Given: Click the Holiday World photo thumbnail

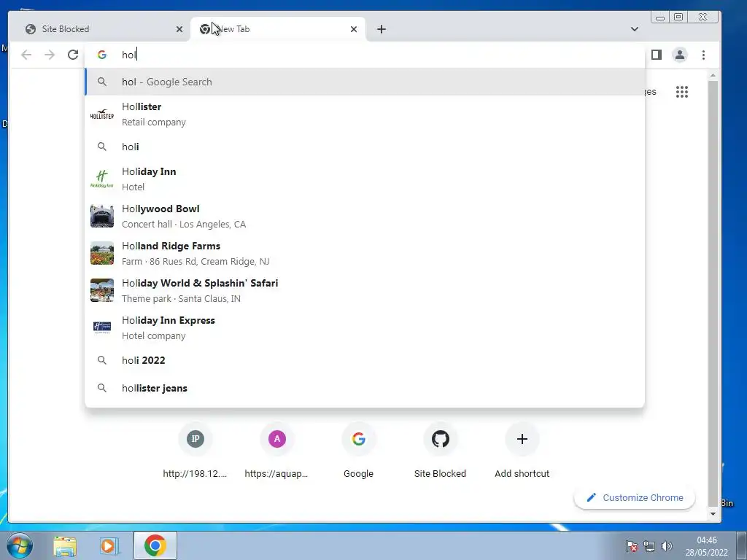Looking at the screenshot, I should pyautogui.click(x=102, y=290).
